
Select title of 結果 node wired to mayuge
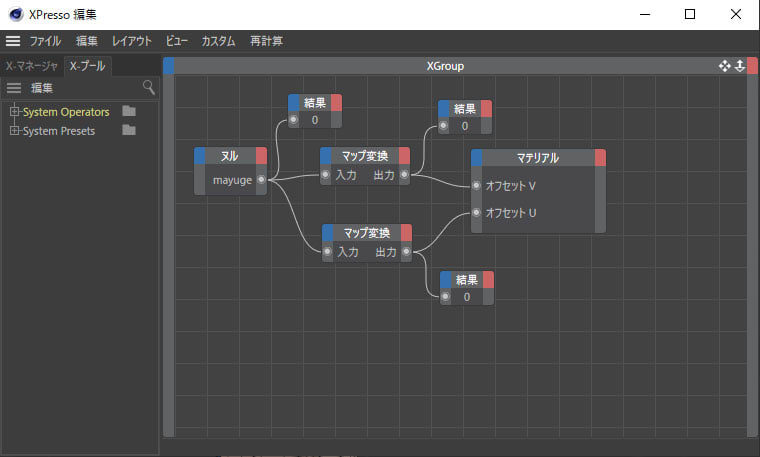tap(315, 103)
